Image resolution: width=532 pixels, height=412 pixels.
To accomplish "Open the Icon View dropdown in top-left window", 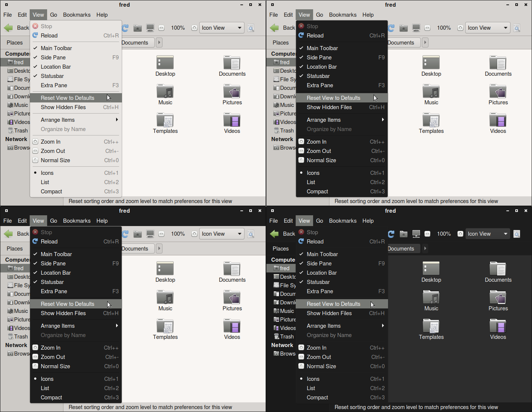I will [222, 28].
